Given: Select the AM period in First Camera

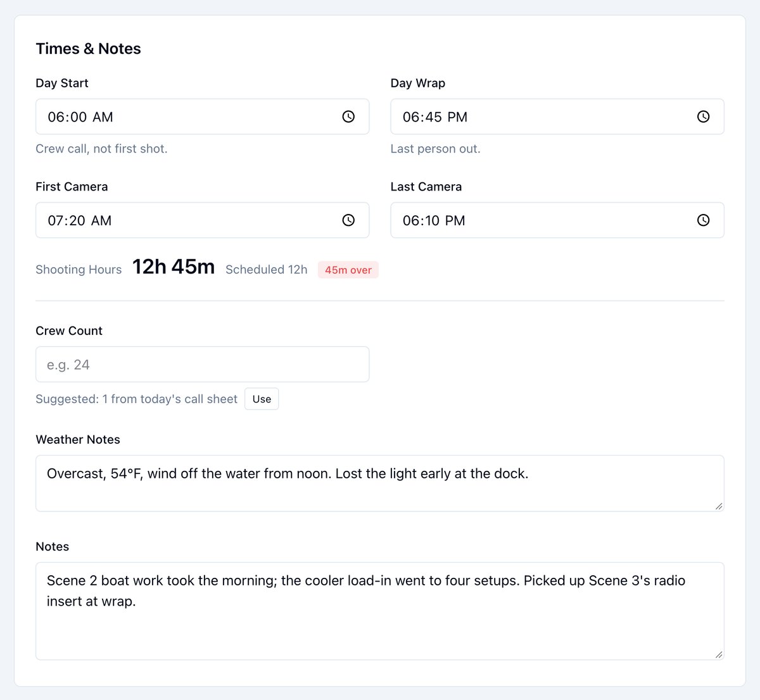Looking at the screenshot, I should coord(101,221).
